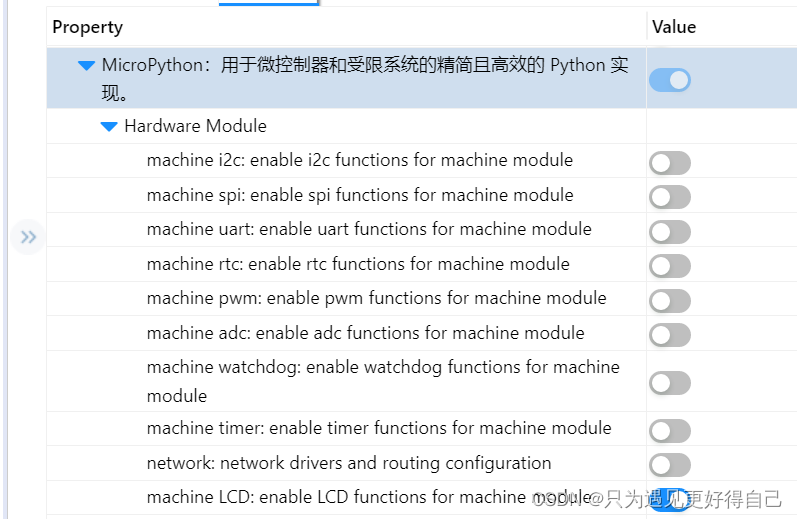Select 'machine i2c: enable i2c functions' row
Screen dimensions: 797x519
coord(360,160)
